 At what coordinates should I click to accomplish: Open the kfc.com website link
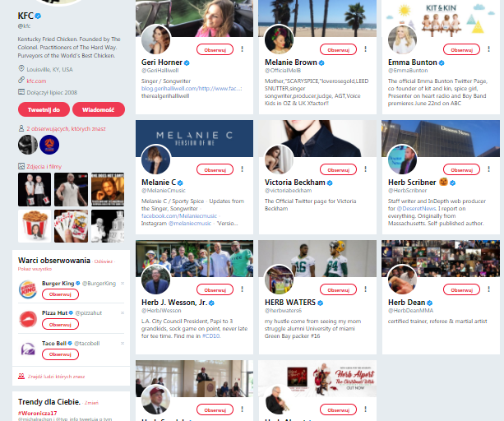point(36,81)
